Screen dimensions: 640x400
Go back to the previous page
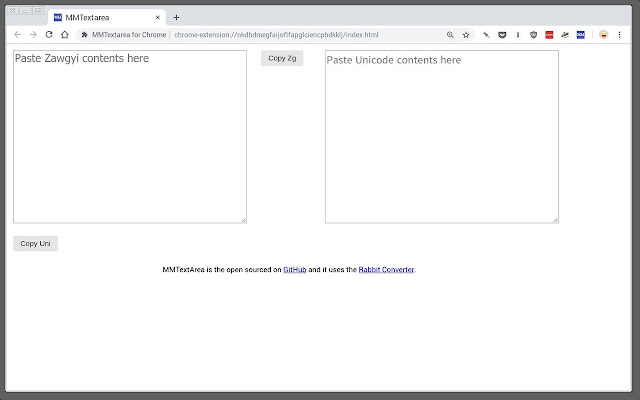point(18,35)
